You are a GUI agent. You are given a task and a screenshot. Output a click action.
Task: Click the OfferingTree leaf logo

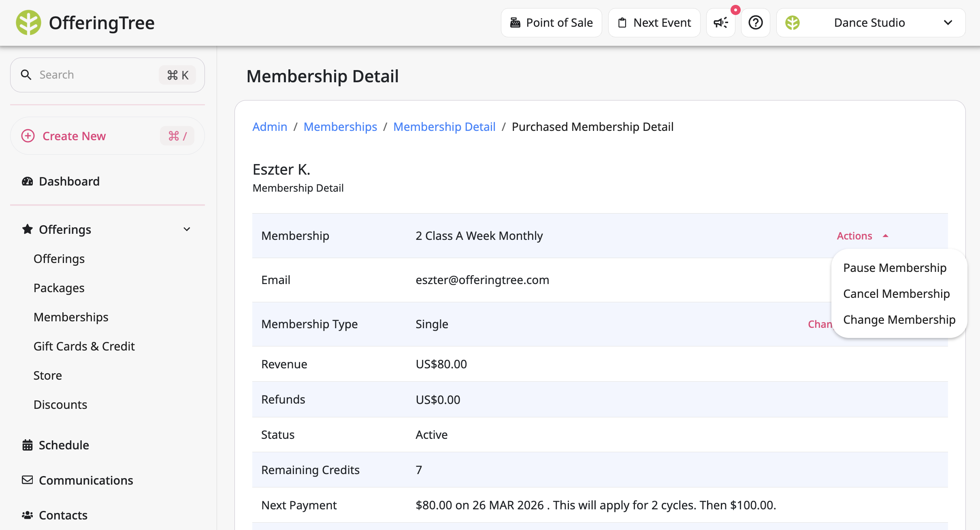[28, 23]
